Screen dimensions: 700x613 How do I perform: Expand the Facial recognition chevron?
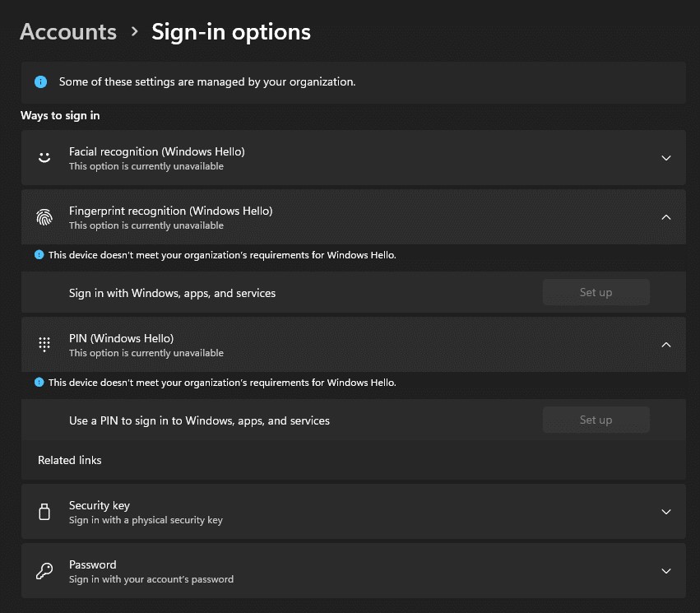tap(666, 158)
